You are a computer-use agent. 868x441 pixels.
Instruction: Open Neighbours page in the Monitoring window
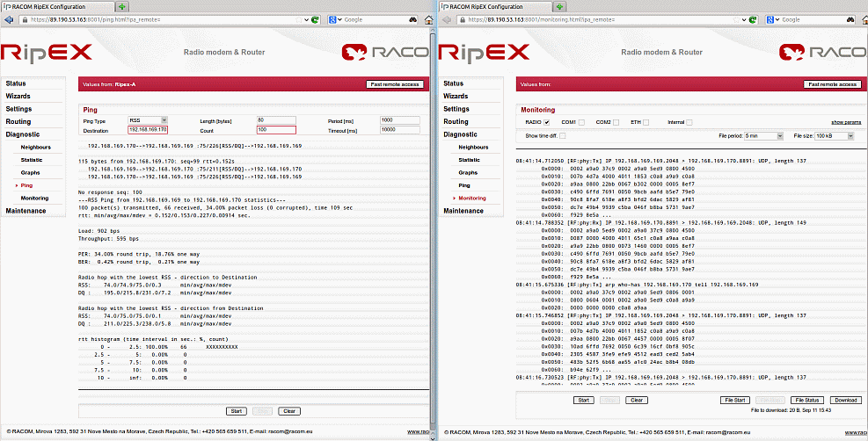(473, 147)
